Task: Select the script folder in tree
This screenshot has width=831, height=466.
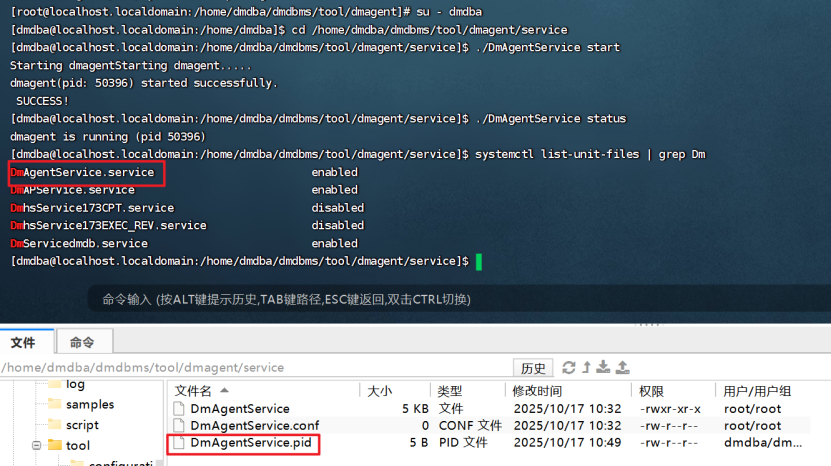Action: 82,425
